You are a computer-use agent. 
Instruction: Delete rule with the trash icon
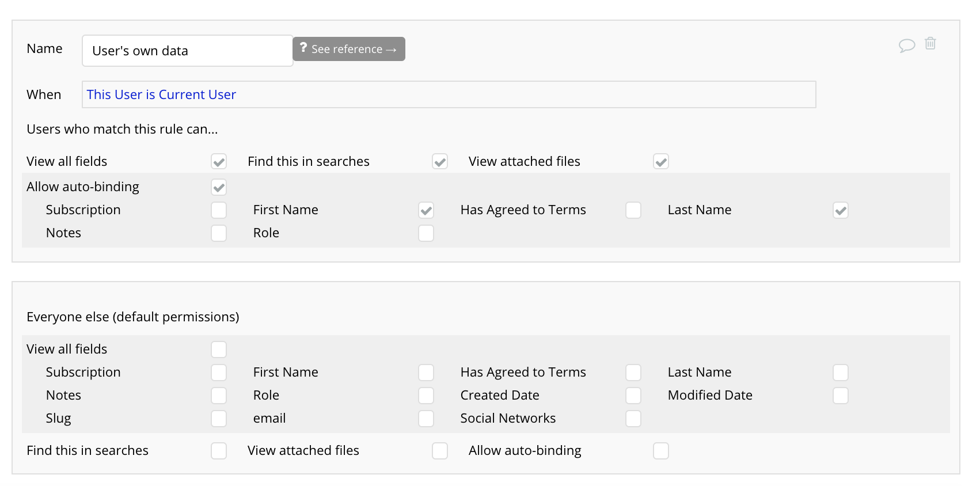pyautogui.click(x=930, y=43)
